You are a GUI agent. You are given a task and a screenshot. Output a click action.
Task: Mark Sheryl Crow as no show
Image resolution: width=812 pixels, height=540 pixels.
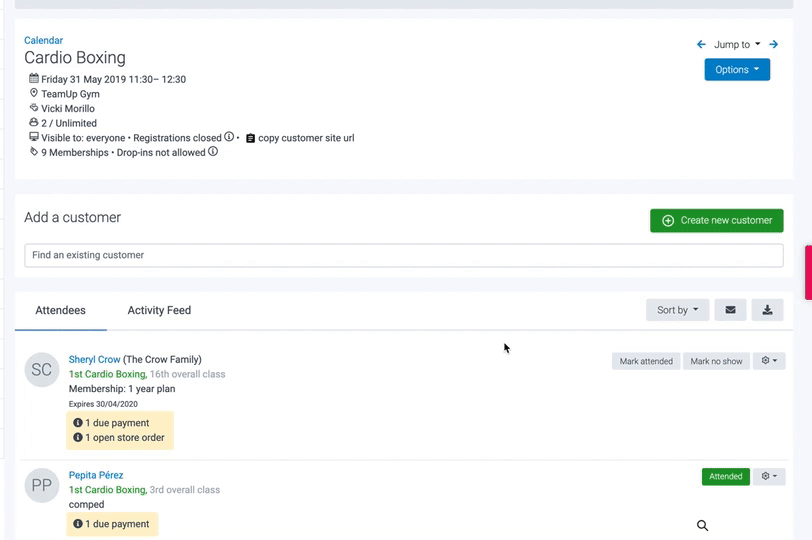[x=716, y=361]
